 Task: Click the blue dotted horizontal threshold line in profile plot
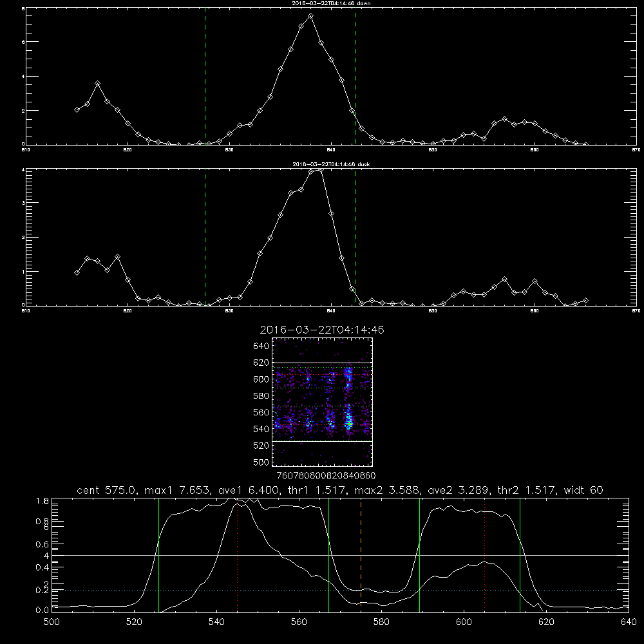(x=340, y=591)
